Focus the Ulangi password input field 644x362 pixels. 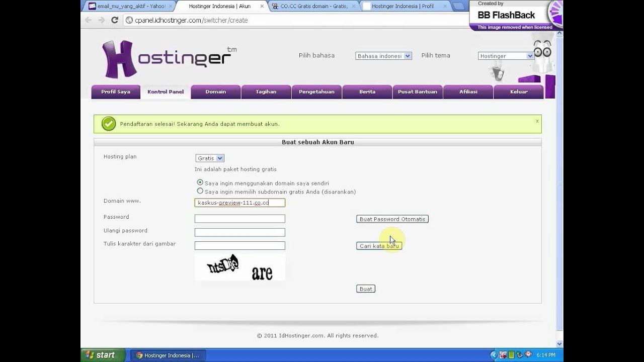(240, 232)
